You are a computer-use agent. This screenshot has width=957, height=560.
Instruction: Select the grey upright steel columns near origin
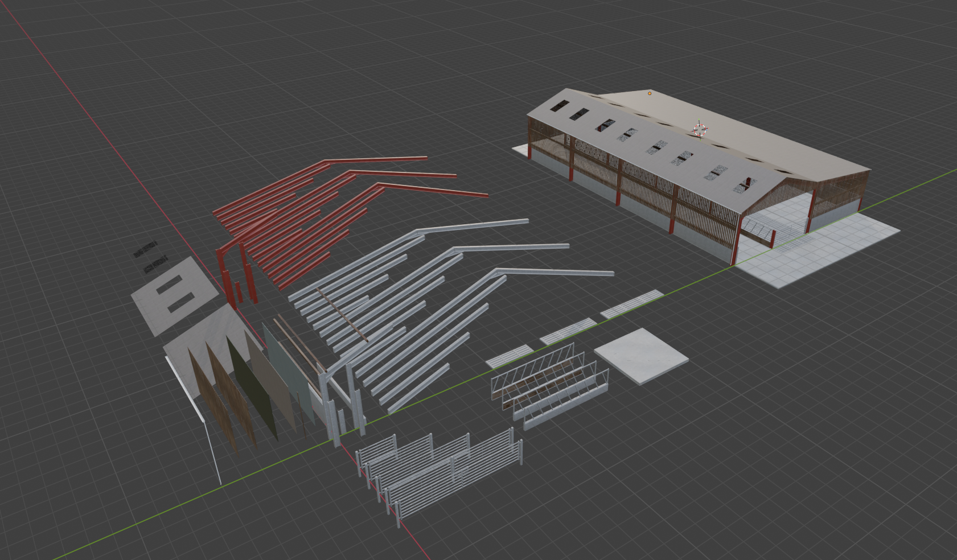(x=342, y=403)
